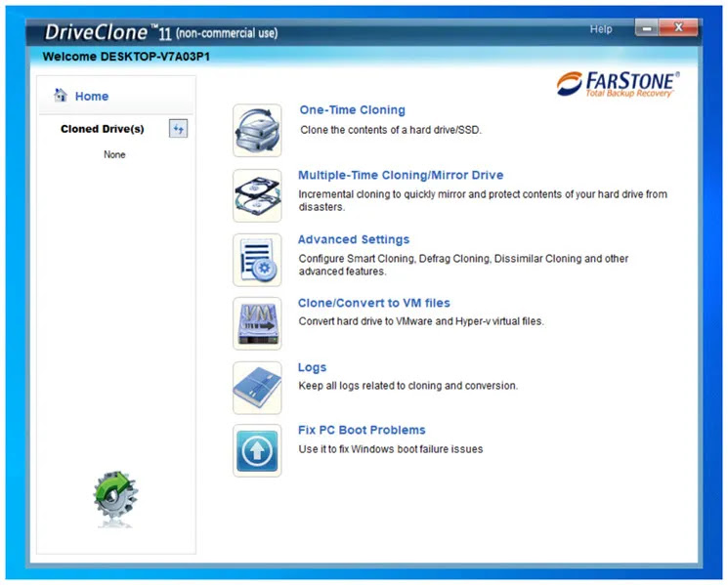Open the Fix PC Boot Problems link
Screen dimensions: 728x585
[362, 430]
